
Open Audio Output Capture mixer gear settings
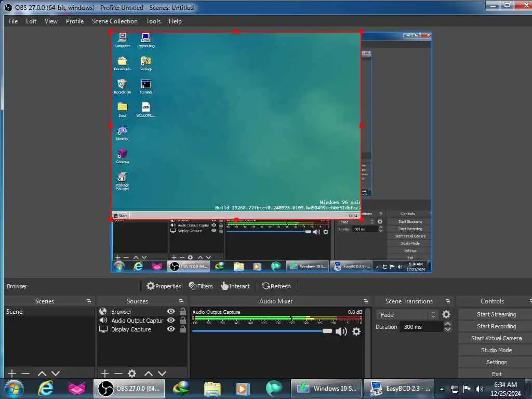[356, 331]
